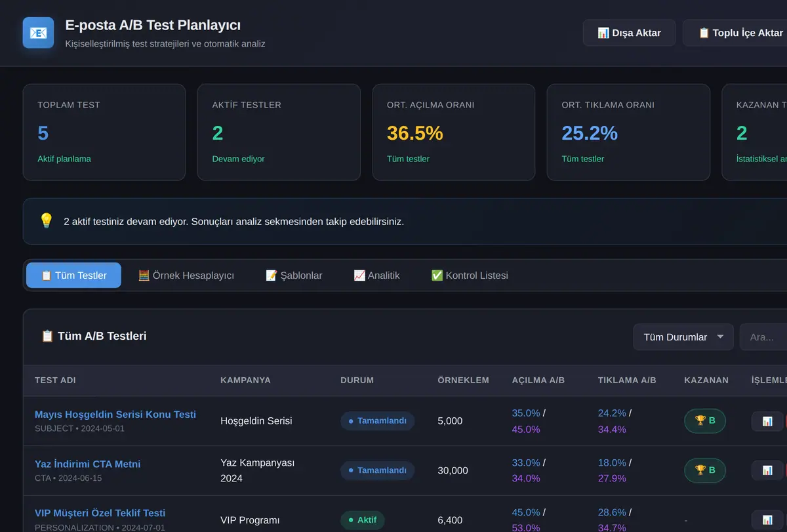Click the Toplu İçe Aktar button
The height and width of the screenshot is (532, 787).
[735, 33]
